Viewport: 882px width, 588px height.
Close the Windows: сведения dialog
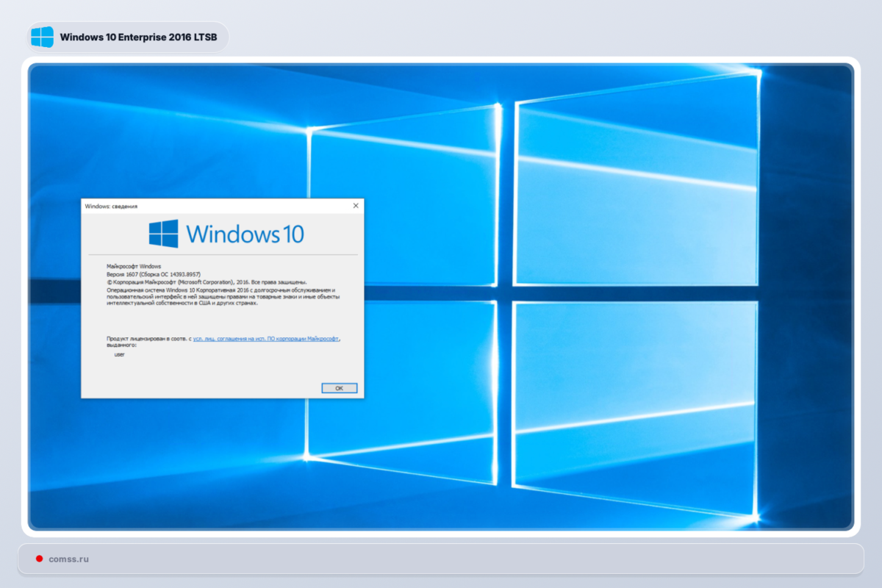355,206
